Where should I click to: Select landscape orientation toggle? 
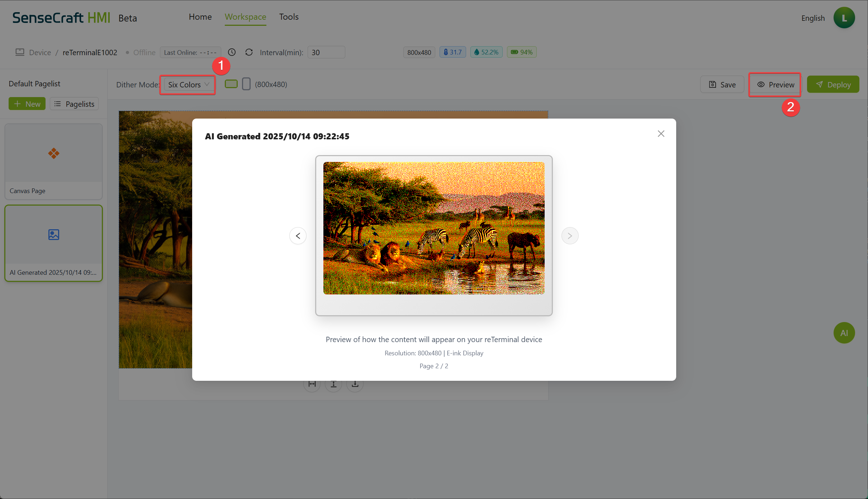[231, 84]
